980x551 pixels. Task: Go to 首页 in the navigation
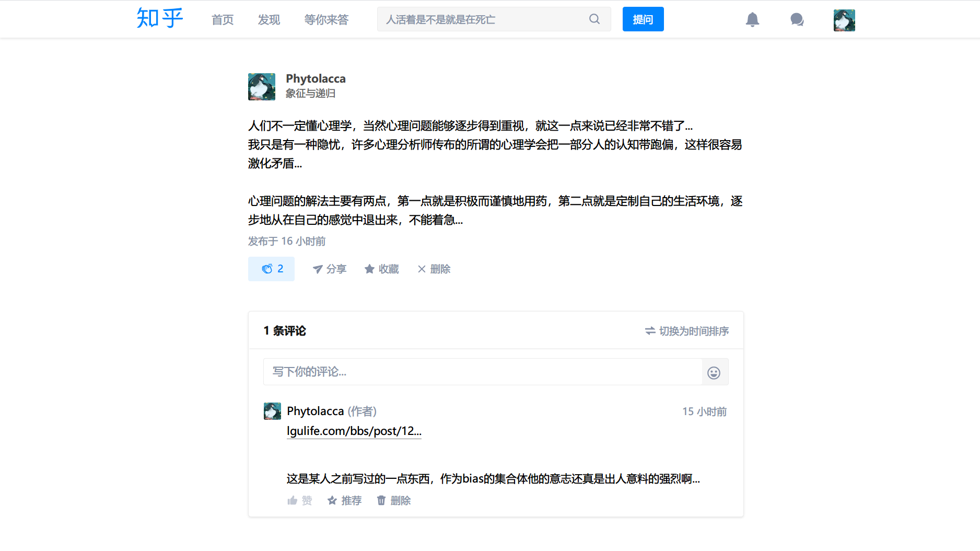tap(223, 20)
